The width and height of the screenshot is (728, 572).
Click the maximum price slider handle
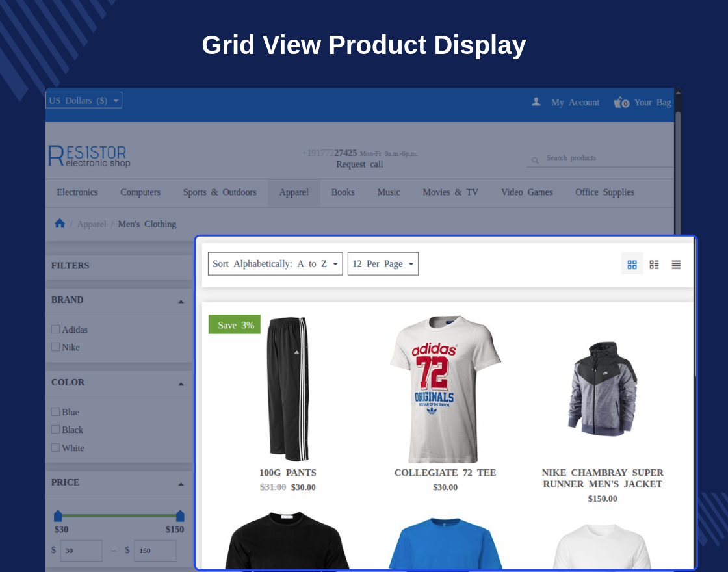(x=180, y=515)
